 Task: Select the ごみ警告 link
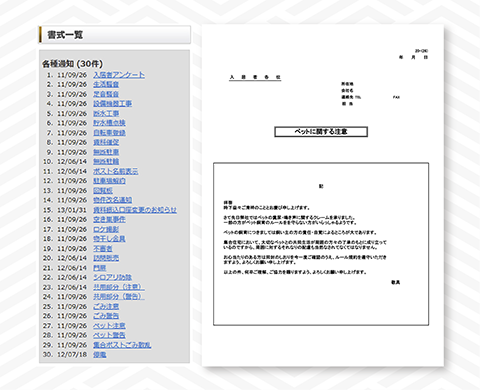pyautogui.click(x=106, y=316)
